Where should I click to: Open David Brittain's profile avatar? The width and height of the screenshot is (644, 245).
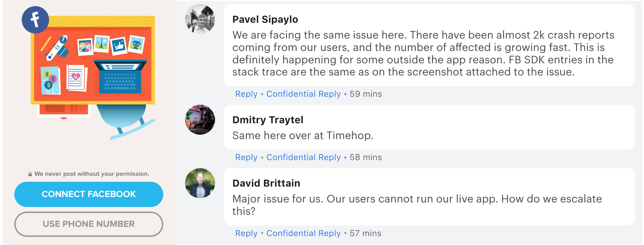click(x=200, y=183)
